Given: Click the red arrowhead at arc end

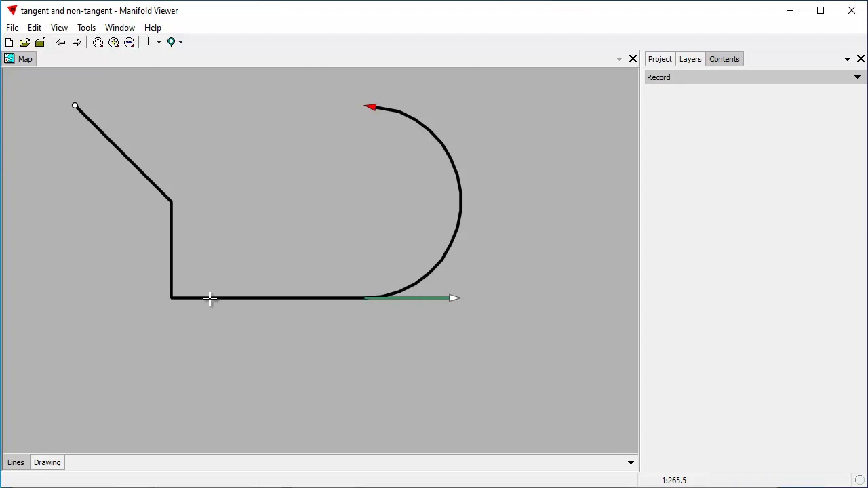Looking at the screenshot, I should point(370,106).
